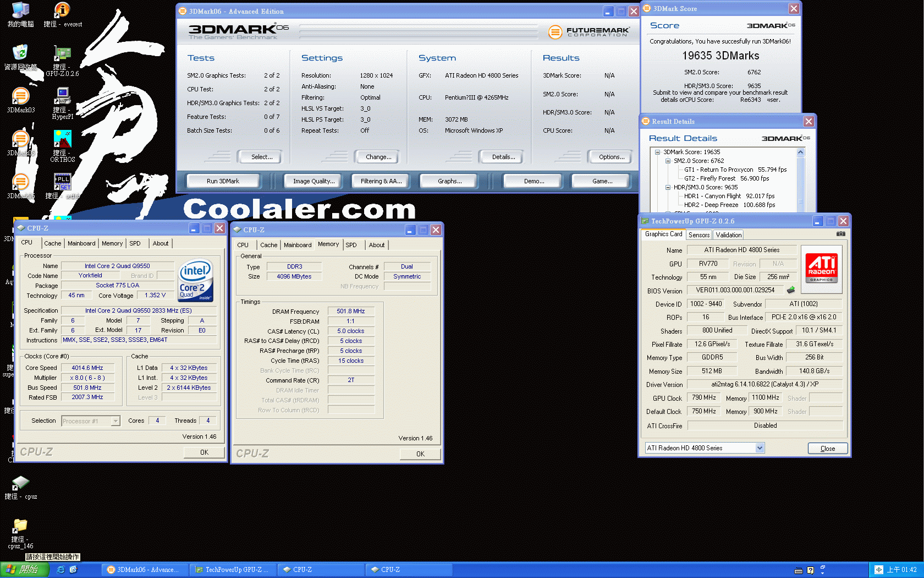Click the Futuremark Corporation logo

click(588, 32)
